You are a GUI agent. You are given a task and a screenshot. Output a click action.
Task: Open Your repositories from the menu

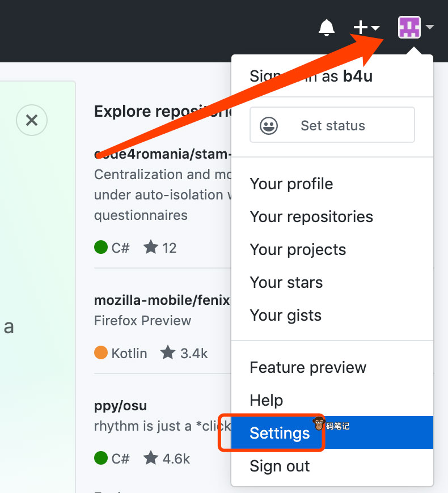(x=311, y=217)
